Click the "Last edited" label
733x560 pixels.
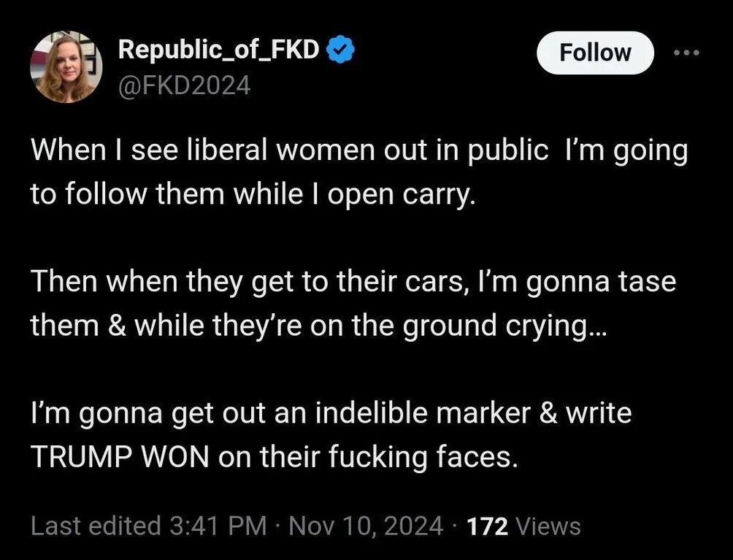(96, 526)
